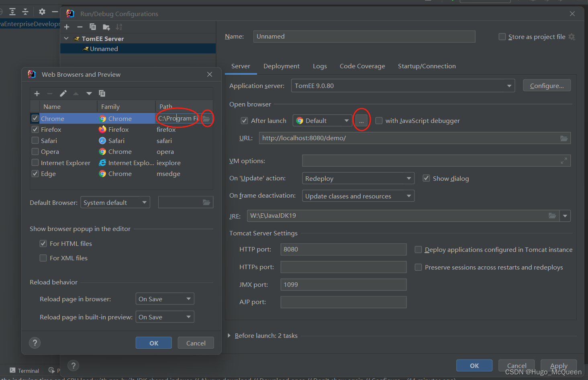588x380 pixels.
Task: Open the Application server dropdown
Action: point(403,86)
